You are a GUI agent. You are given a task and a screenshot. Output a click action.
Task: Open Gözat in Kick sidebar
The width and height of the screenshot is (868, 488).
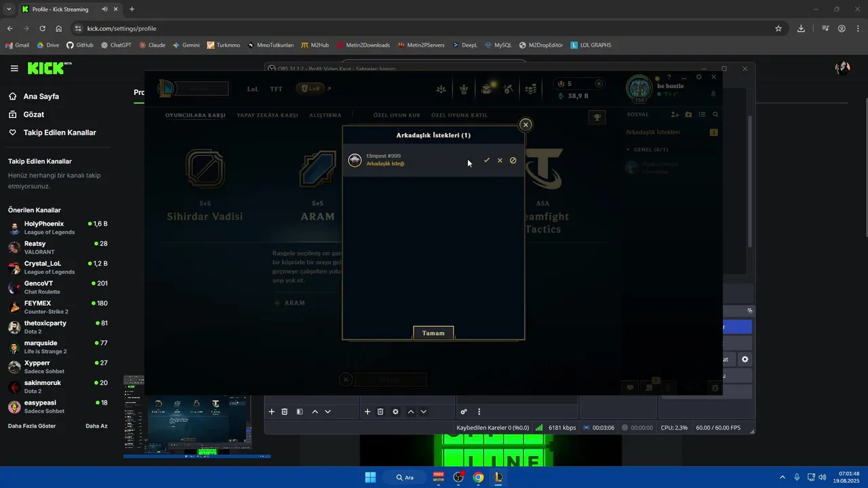point(34,115)
